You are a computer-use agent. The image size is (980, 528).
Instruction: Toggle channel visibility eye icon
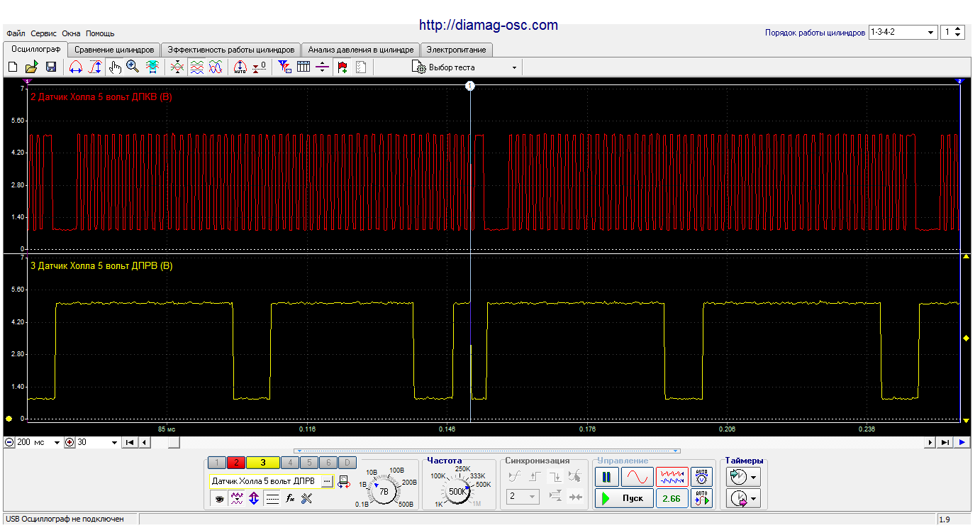pos(220,499)
